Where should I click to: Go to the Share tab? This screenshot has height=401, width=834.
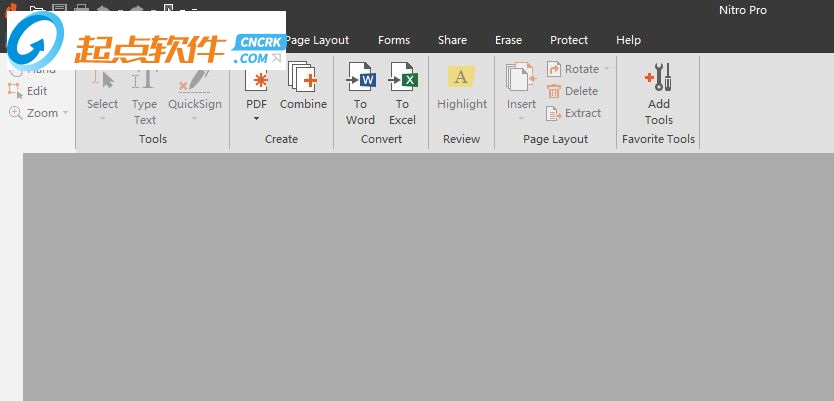pyautogui.click(x=453, y=40)
